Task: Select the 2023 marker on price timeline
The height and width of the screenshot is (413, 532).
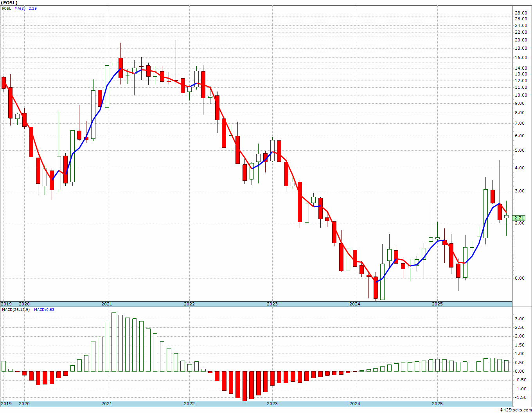Action: tap(272, 304)
